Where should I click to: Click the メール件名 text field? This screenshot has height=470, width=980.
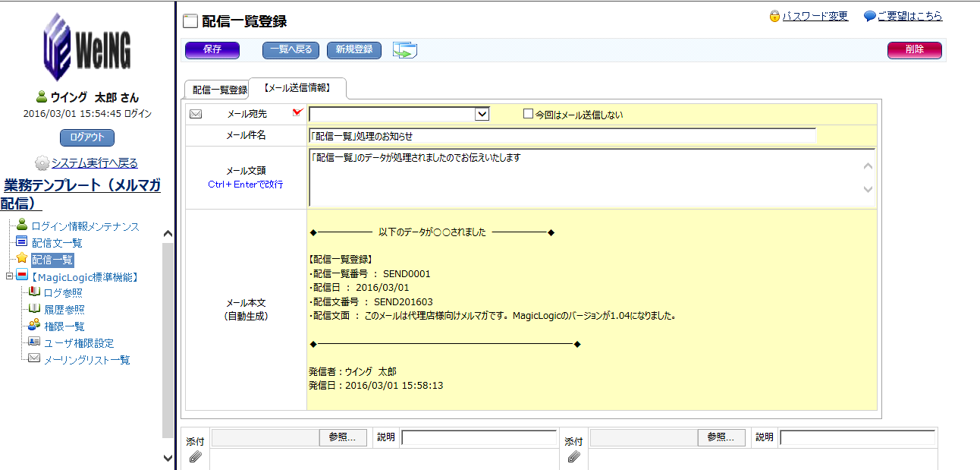point(562,136)
